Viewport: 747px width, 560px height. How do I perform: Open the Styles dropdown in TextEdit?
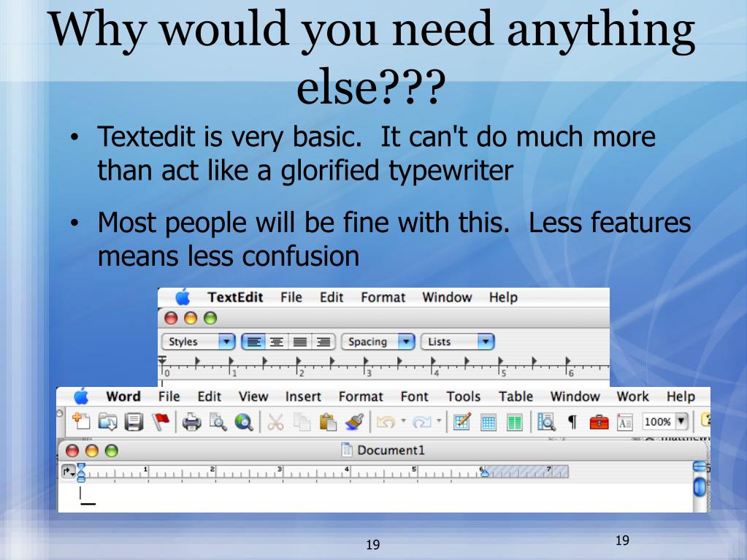click(198, 342)
